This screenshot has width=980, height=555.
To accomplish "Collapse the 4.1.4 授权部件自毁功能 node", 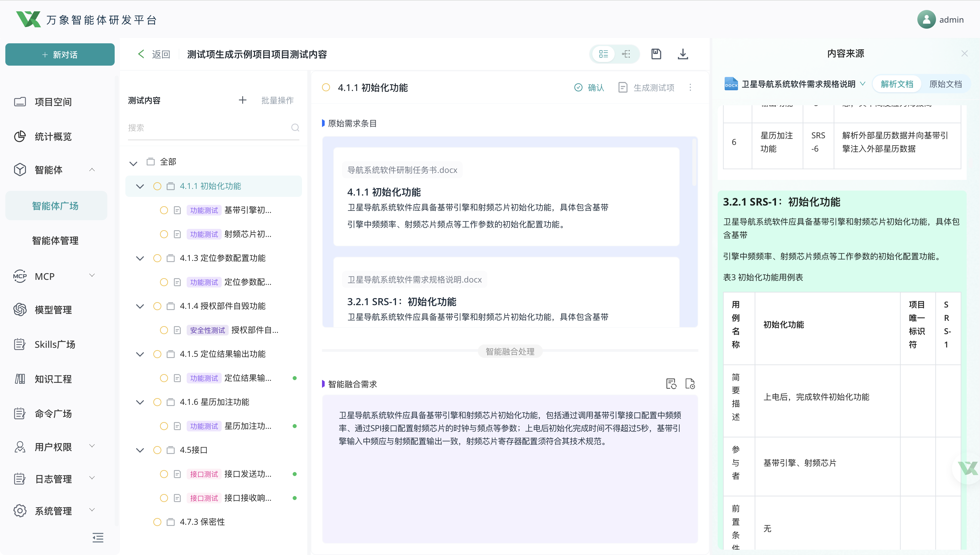I will [140, 306].
